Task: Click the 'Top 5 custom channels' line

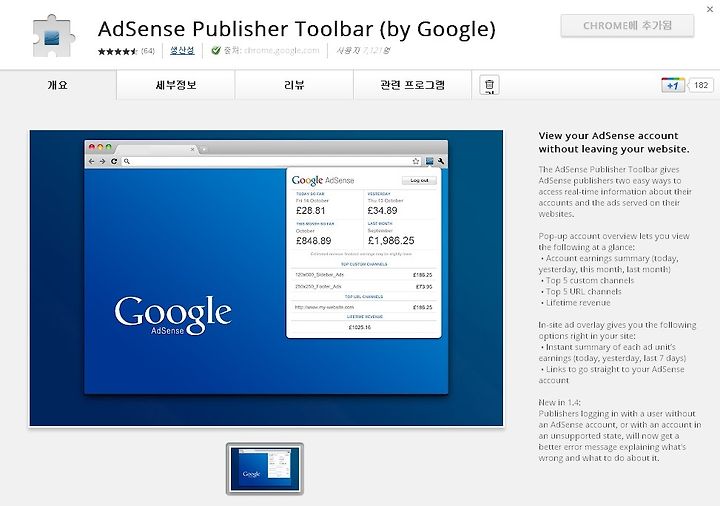Action: tap(590, 281)
